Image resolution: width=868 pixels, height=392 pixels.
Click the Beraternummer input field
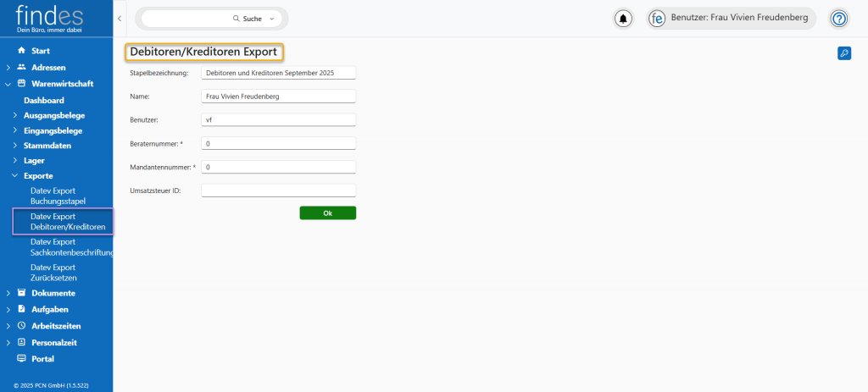pos(278,144)
